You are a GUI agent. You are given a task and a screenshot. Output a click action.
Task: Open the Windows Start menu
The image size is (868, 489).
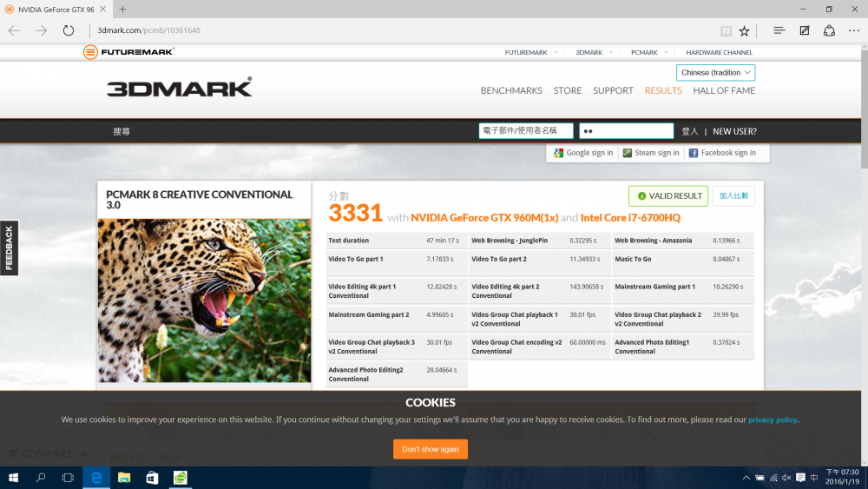[x=13, y=478]
